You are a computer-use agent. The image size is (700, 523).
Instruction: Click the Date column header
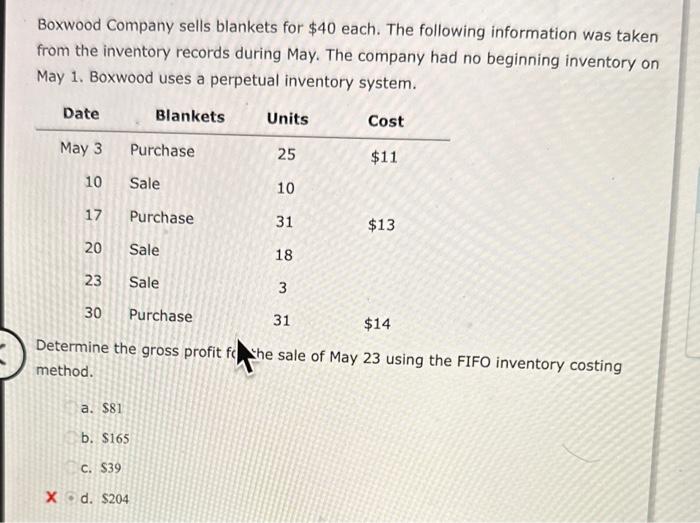(x=80, y=114)
